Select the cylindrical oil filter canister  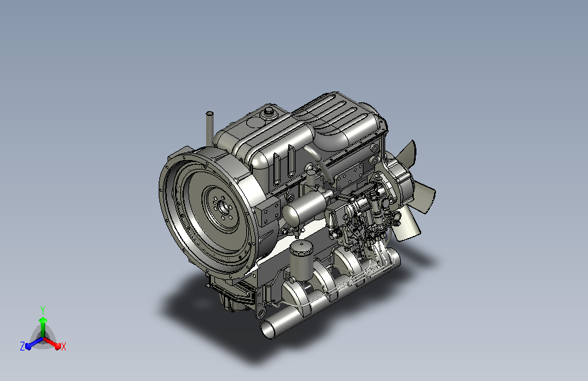(301, 260)
